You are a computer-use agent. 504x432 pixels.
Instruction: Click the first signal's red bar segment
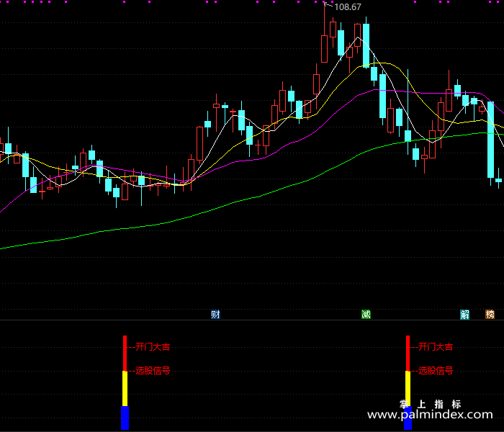[x=125, y=354]
